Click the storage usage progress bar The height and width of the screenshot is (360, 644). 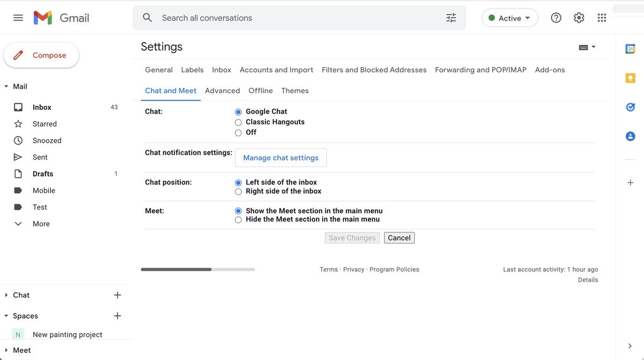click(x=198, y=269)
